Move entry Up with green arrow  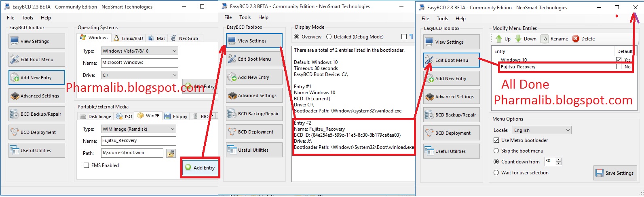[x=503, y=39]
